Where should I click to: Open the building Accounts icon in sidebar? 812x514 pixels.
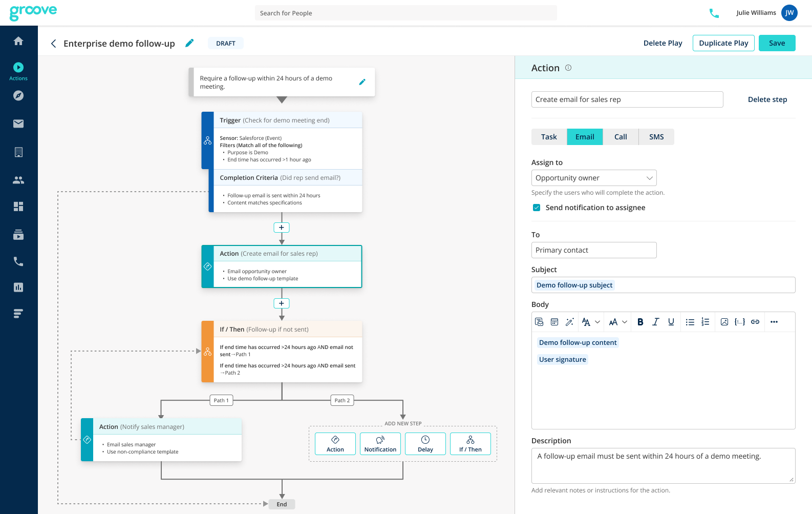point(18,152)
